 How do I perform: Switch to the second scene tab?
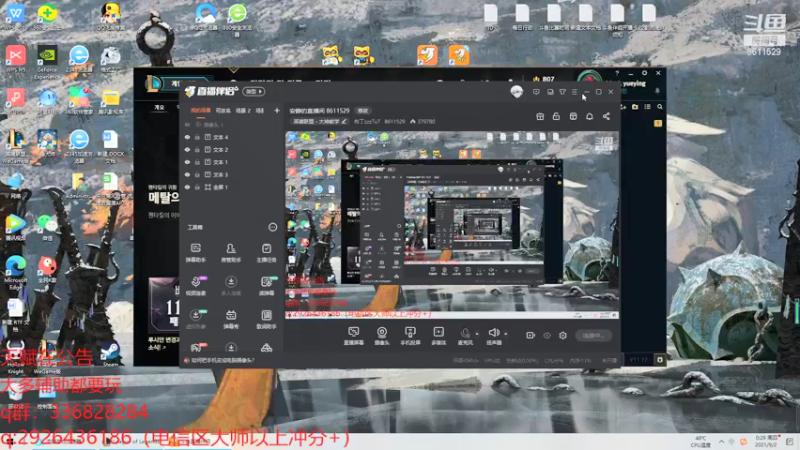click(x=223, y=110)
